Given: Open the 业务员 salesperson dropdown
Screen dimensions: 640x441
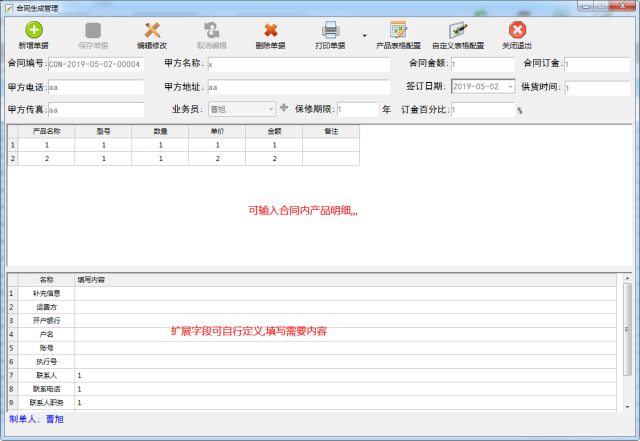Looking at the screenshot, I should pyautogui.click(x=270, y=109).
